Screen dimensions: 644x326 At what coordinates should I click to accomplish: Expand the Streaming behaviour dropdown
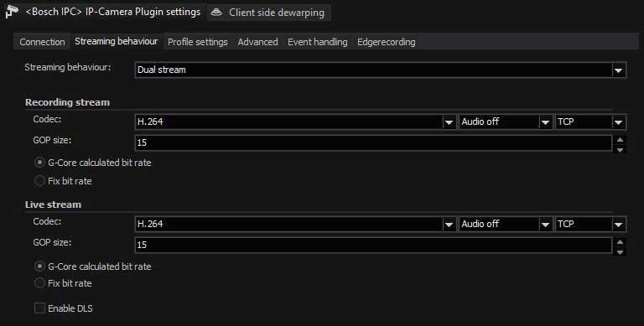381,70
